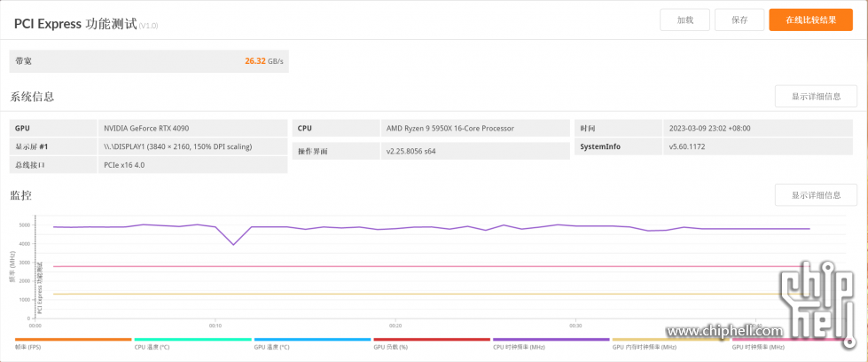Screen dimensions: 868x362
Task: Click the 保存 button
Action: [739, 20]
